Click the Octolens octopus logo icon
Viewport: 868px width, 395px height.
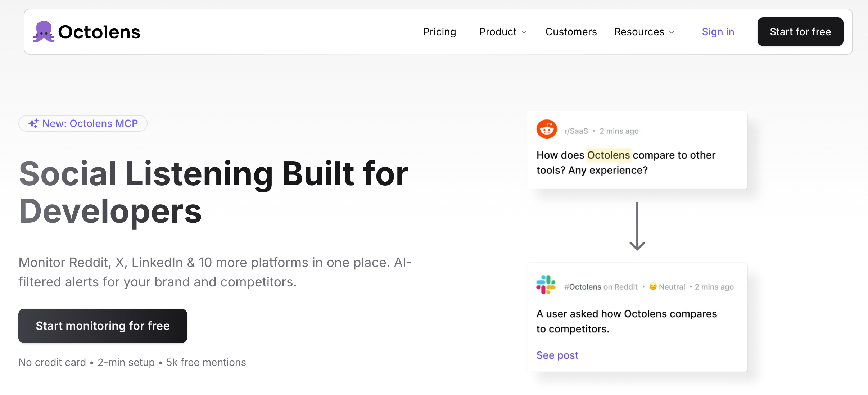[x=44, y=32]
